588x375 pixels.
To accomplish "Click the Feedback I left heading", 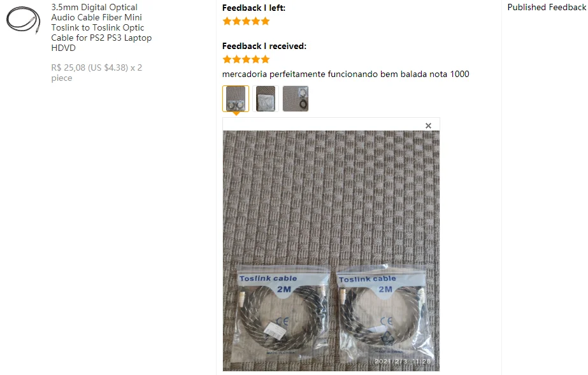I will [x=254, y=8].
